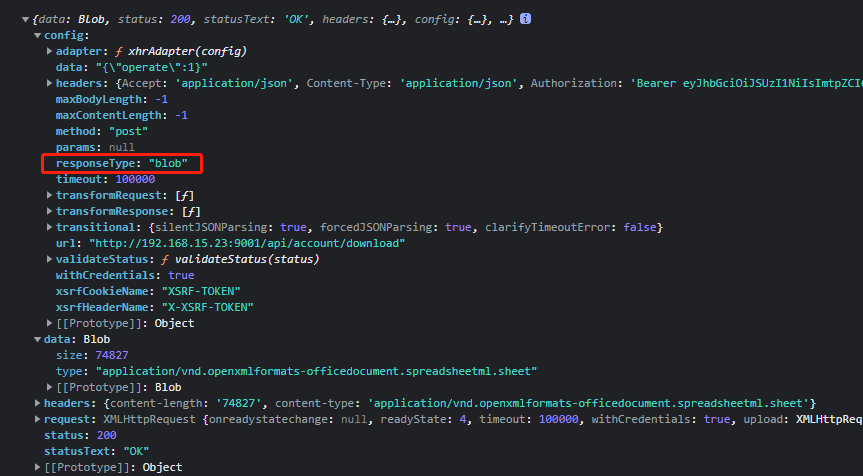Collapse the data Blob node
863x476 pixels.
37,340
